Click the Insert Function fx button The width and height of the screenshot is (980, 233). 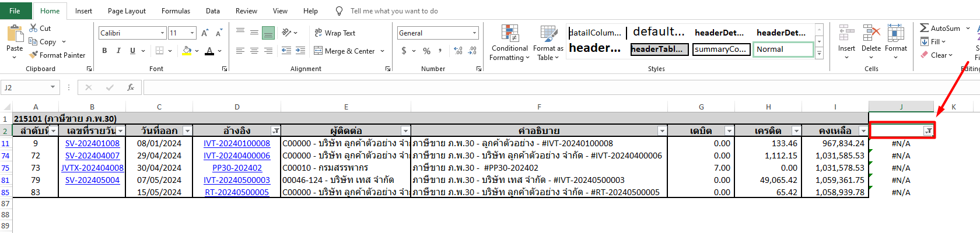click(131, 87)
